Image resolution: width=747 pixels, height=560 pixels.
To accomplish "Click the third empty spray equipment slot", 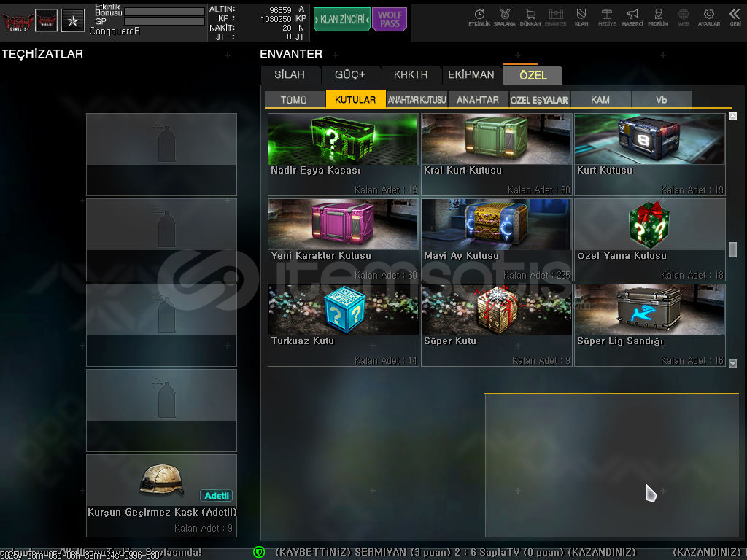I will (x=161, y=324).
